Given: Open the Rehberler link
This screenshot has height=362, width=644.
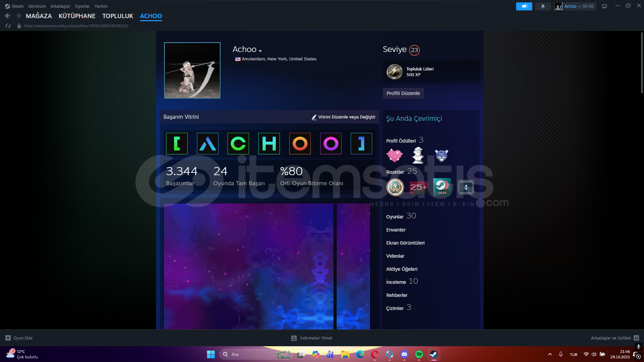Looking at the screenshot, I should (397, 295).
